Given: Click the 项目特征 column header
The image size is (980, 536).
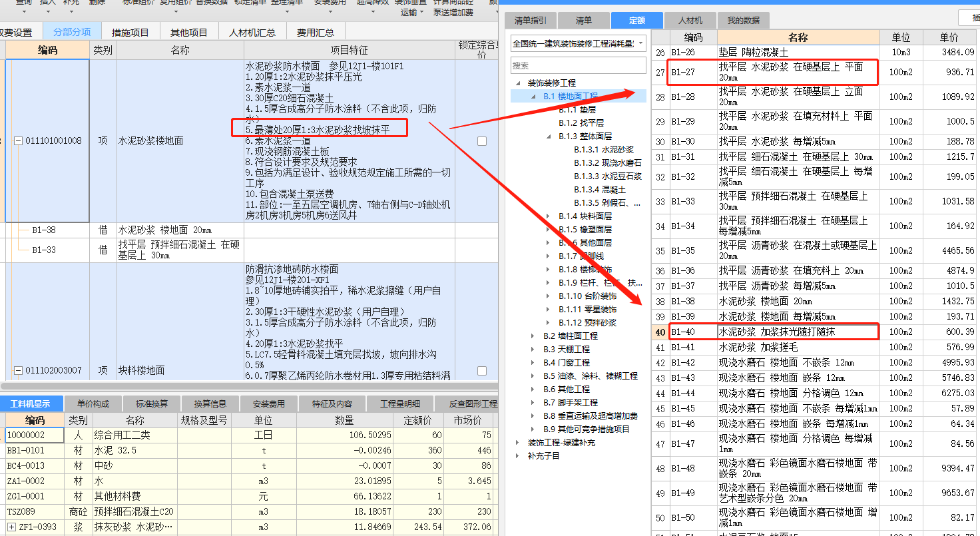Looking at the screenshot, I should pos(350,51).
